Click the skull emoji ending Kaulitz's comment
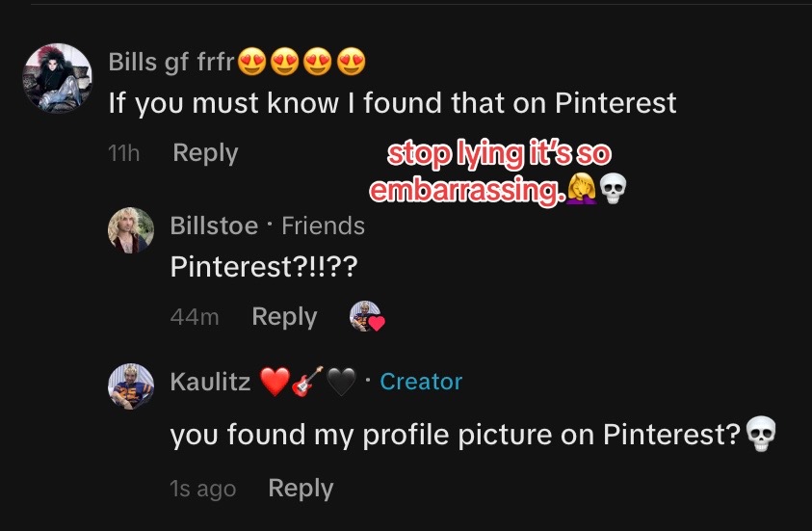812x531 pixels. pyautogui.click(x=761, y=434)
